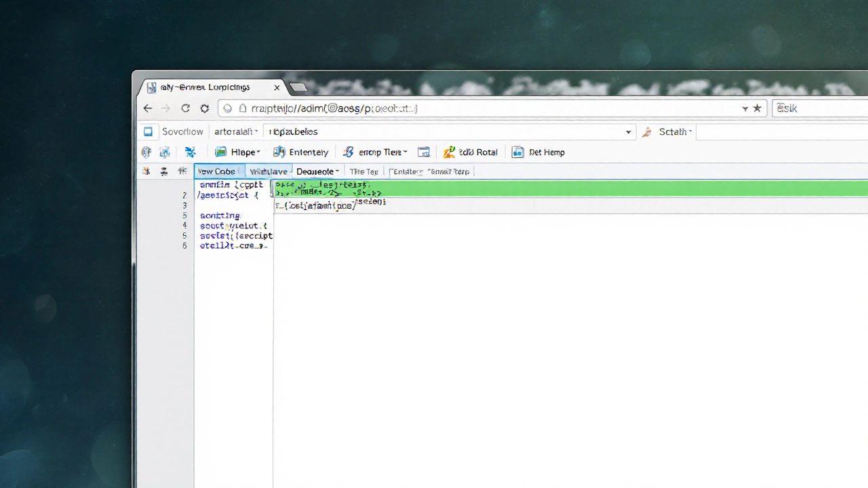Image resolution: width=868 pixels, height=488 pixels.
Task: Click the gear icon beside reload
Action: 205,108
